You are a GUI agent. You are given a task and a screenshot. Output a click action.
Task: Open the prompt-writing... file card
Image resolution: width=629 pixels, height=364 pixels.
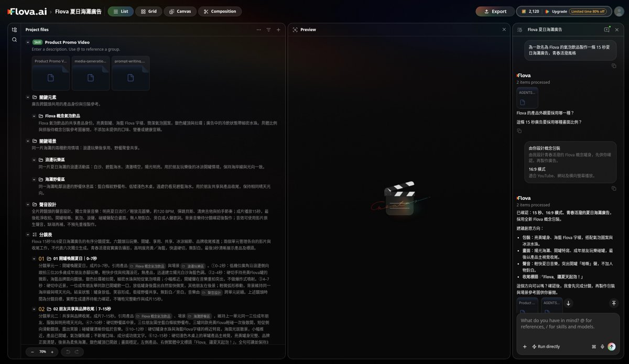(131, 73)
